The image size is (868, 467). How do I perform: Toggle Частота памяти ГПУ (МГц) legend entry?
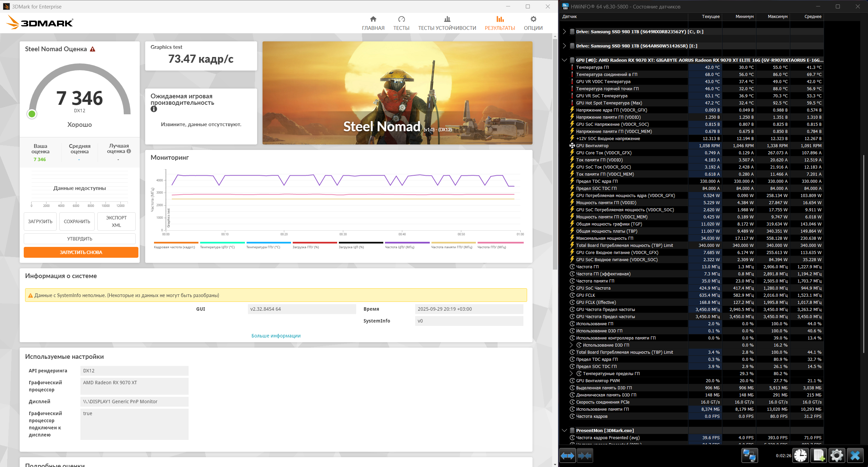click(454, 245)
